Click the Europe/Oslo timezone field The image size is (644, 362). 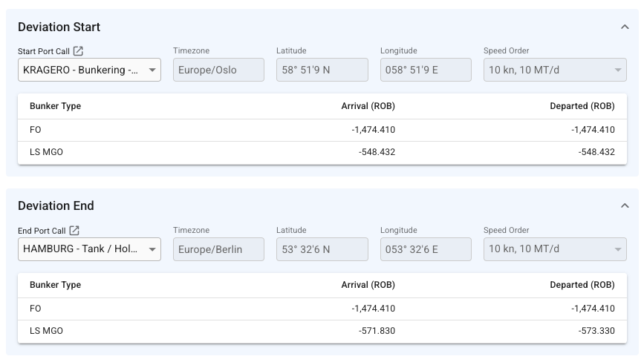click(218, 70)
